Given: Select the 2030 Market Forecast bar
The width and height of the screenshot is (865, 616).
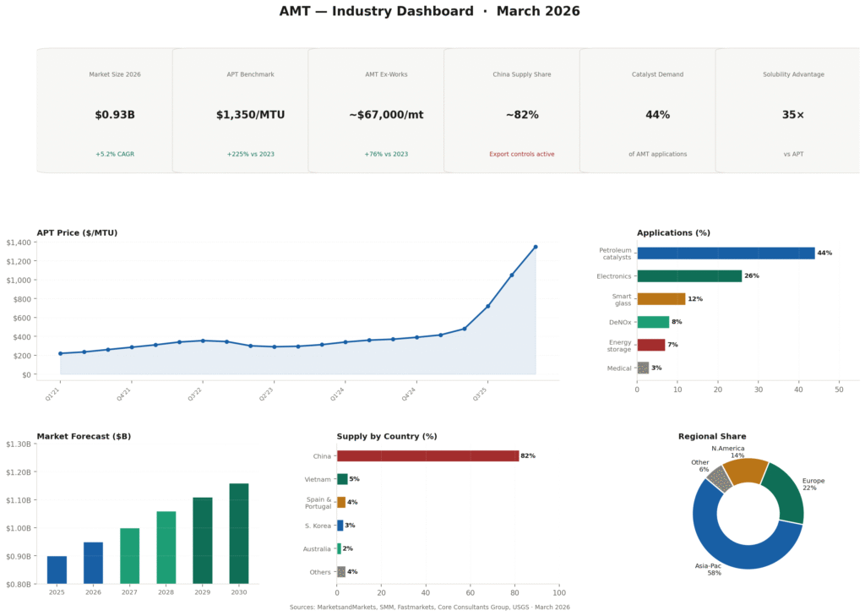Looking at the screenshot, I should coord(239,532).
